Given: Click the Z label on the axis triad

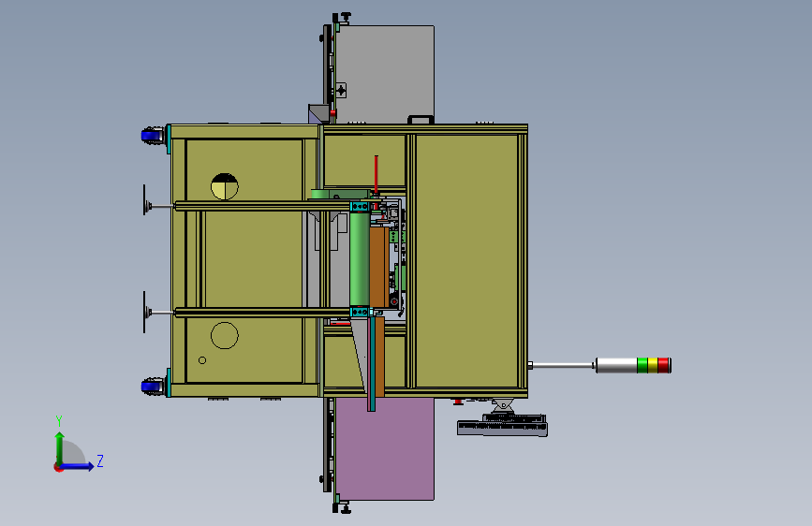Looking at the screenshot, I should [x=100, y=460].
